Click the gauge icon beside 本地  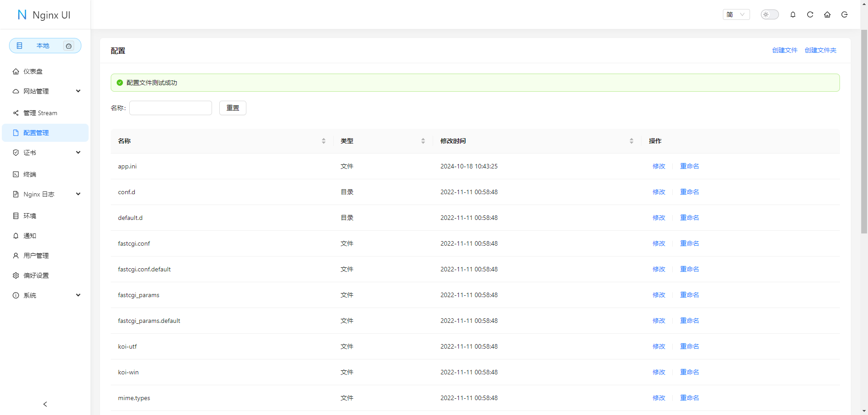point(69,46)
